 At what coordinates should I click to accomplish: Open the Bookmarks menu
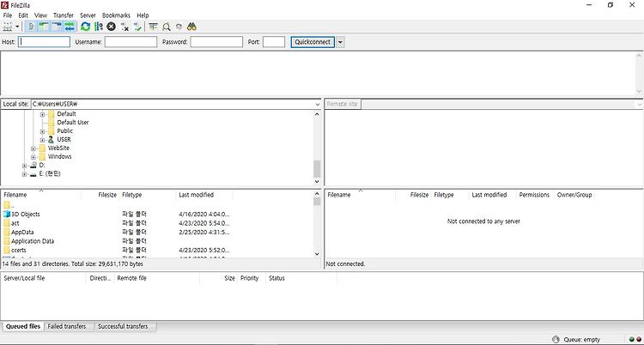point(116,15)
